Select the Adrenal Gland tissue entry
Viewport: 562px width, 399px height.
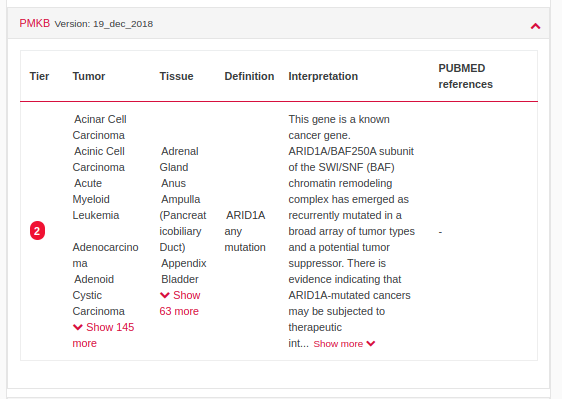pyautogui.click(x=179, y=159)
